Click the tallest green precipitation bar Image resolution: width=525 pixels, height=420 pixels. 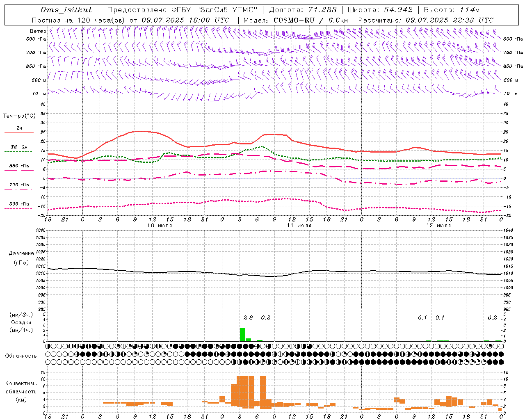[242, 335]
